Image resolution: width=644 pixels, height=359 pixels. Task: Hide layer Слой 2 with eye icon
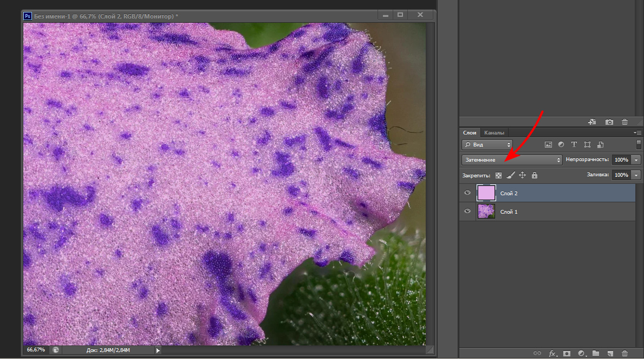467,193
